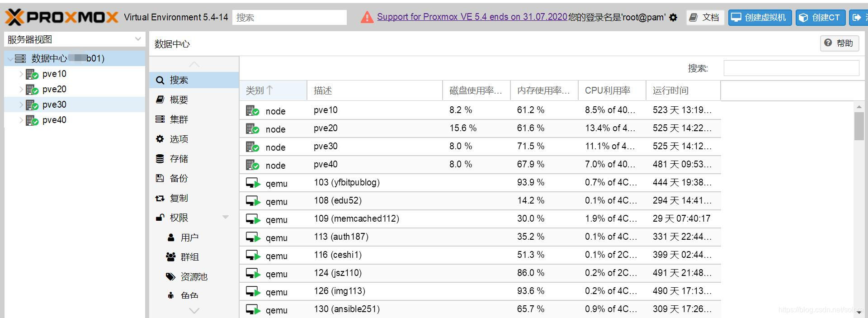Image resolution: width=868 pixels, height=318 pixels.
Task: Collapse the 数据中心 tree root
Action: coord(10,59)
